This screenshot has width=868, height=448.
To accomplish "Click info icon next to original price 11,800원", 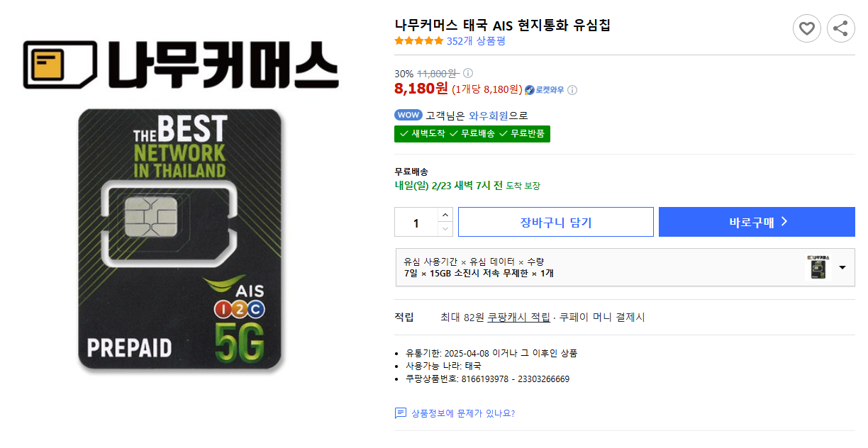I will click(x=468, y=73).
